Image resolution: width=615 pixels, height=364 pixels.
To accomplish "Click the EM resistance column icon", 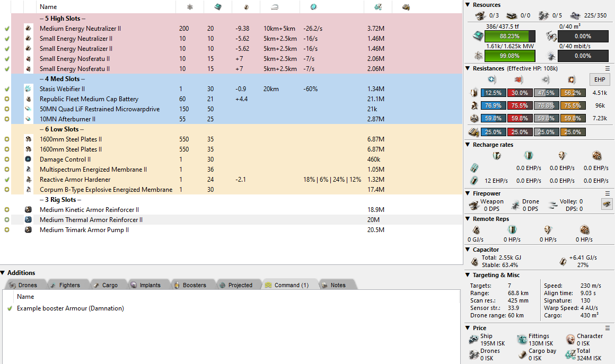I will [x=491, y=79].
